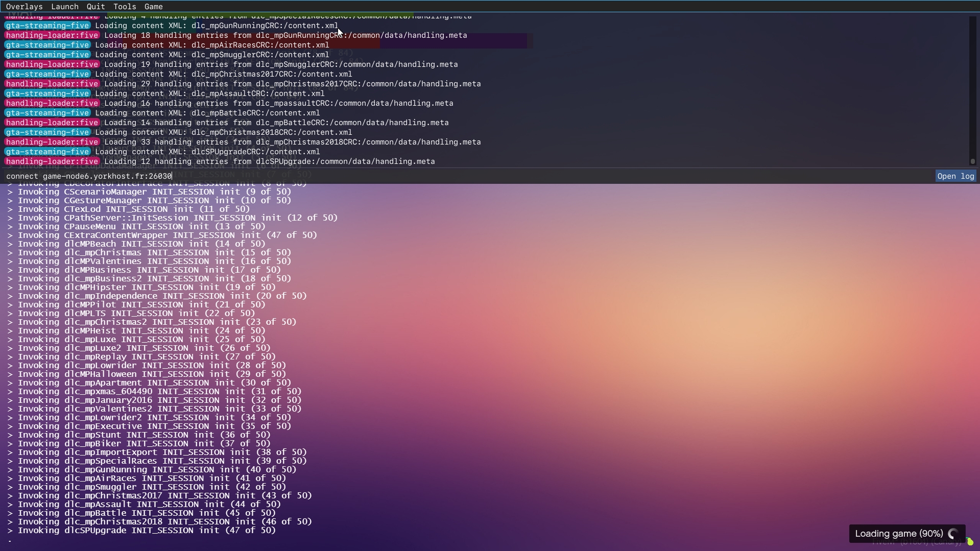Focus the console command input field
Image resolution: width=980 pixels, height=551 pixels.
pyautogui.click(x=460, y=176)
